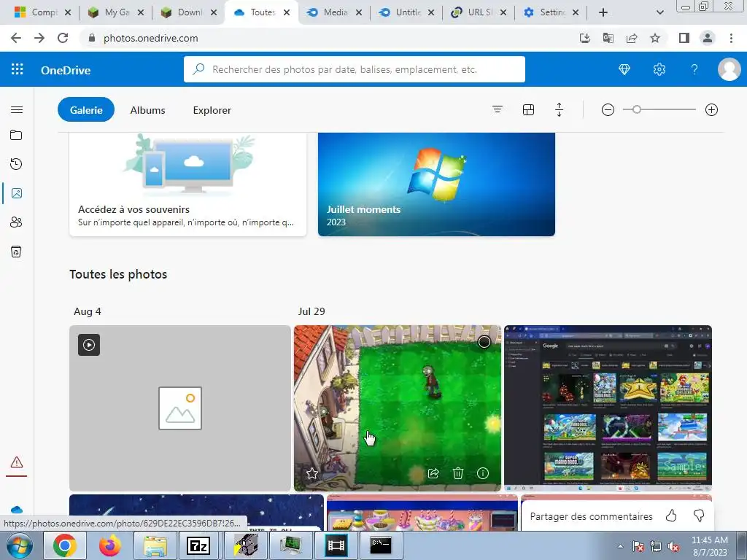
Task: Open Firefox from the taskbar
Action: click(109, 545)
